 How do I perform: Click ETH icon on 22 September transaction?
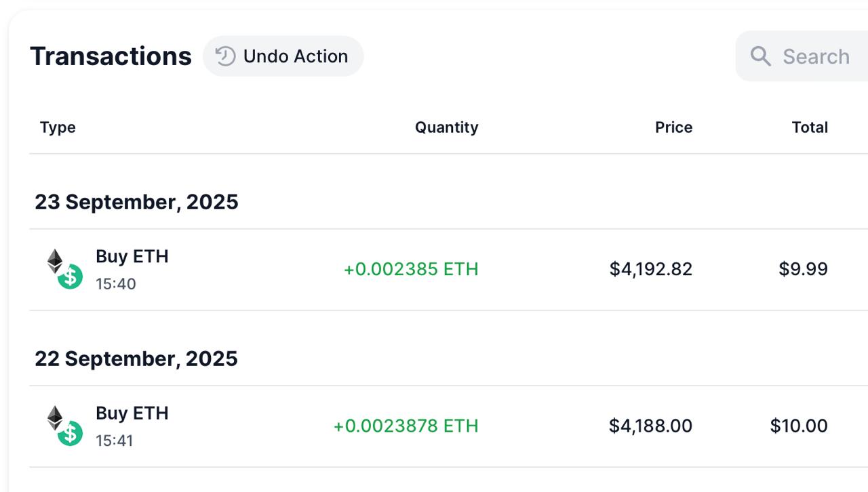click(x=55, y=417)
